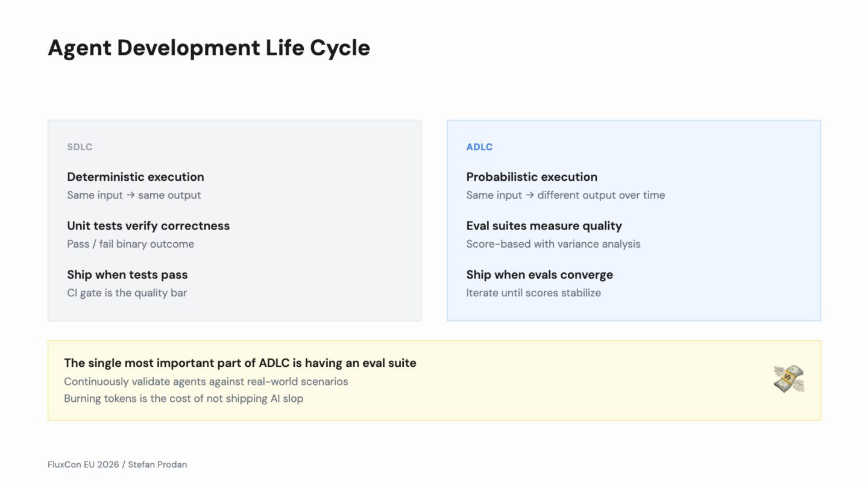Select the text Same input → same output
The image size is (868, 488).
(x=134, y=195)
